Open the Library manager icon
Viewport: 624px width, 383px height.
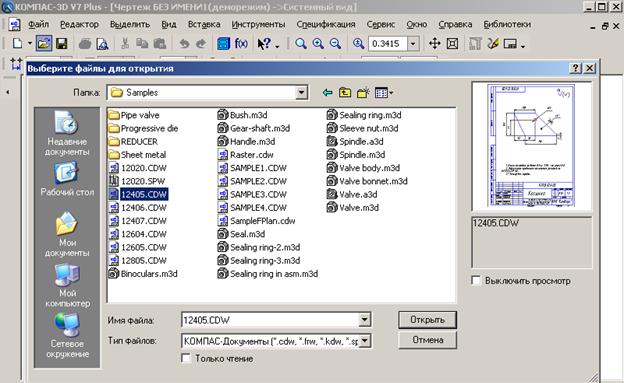tap(223, 43)
